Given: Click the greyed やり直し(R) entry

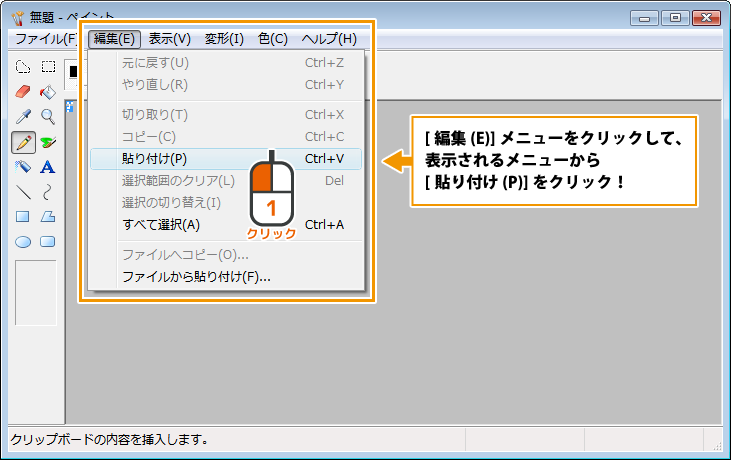Looking at the screenshot, I should click(226, 85).
